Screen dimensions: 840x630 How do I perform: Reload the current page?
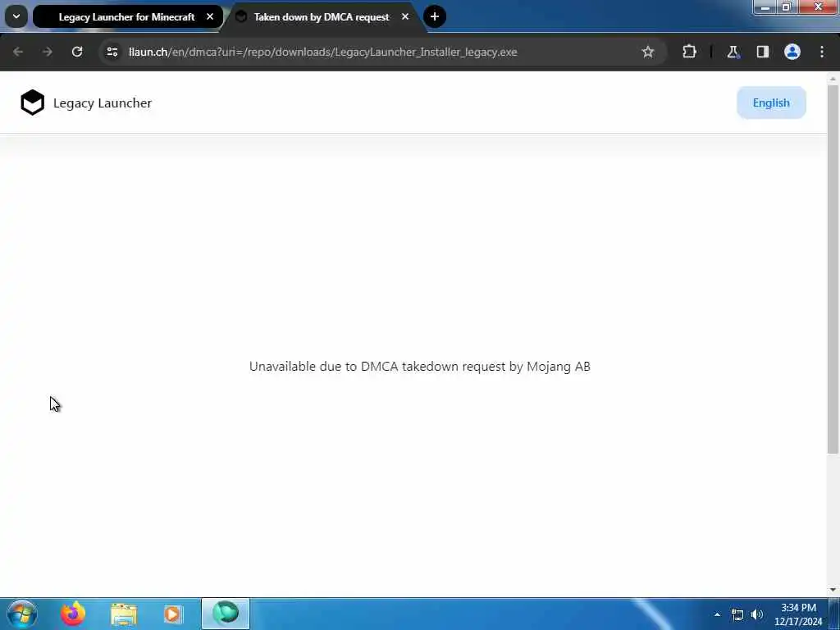(77, 52)
